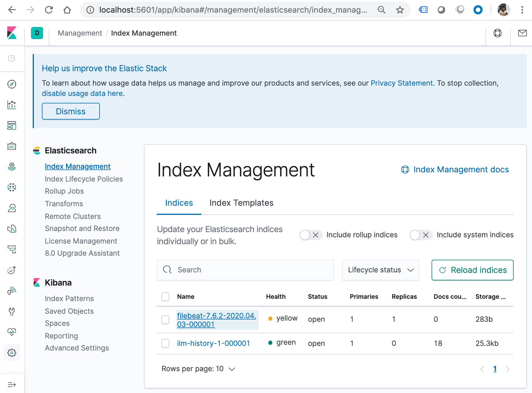Check the ilm-history-1-000001 checkbox
This screenshot has height=393, width=532.
pyautogui.click(x=165, y=343)
